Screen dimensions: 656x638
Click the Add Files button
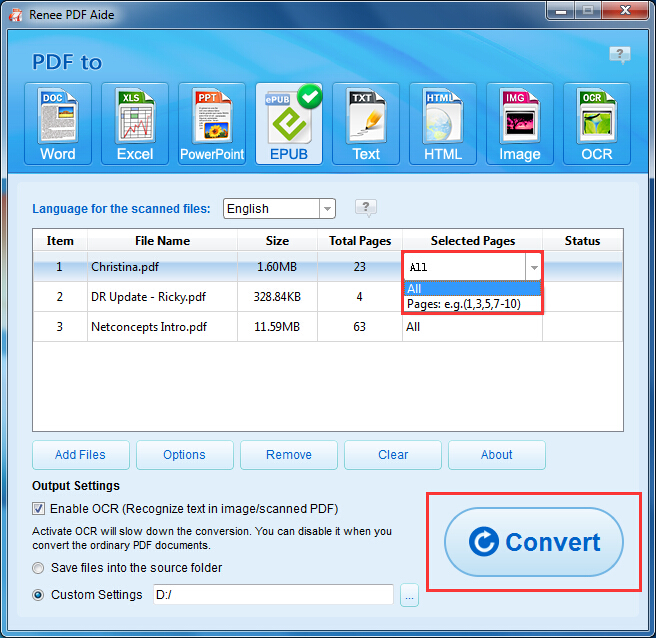pos(80,454)
